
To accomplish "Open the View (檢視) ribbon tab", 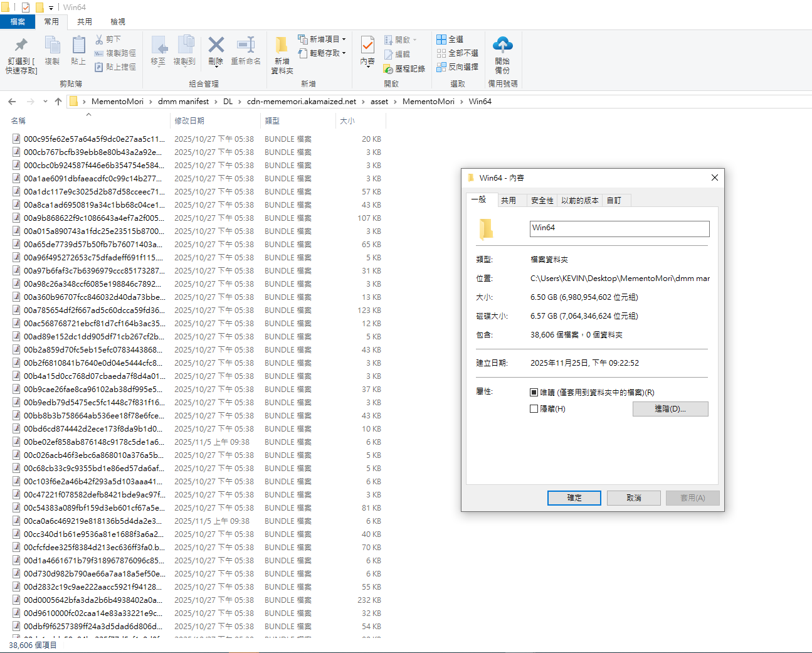I will point(118,22).
